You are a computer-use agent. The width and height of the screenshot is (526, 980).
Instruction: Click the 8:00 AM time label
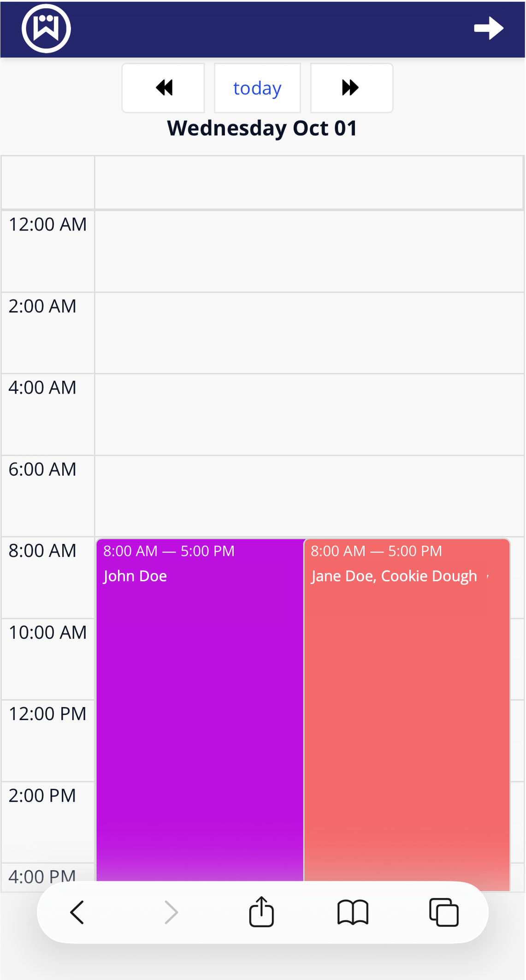tap(42, 551)
